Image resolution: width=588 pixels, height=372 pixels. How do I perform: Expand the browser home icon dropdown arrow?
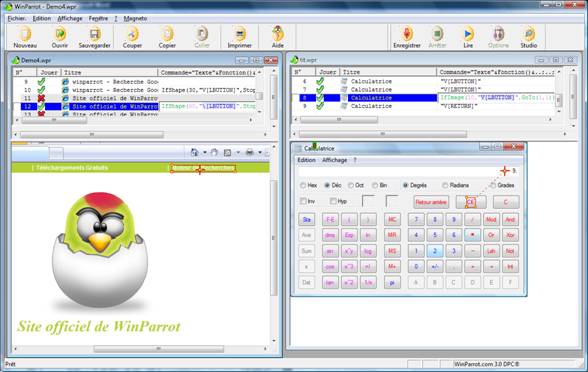tap(205, 152)
